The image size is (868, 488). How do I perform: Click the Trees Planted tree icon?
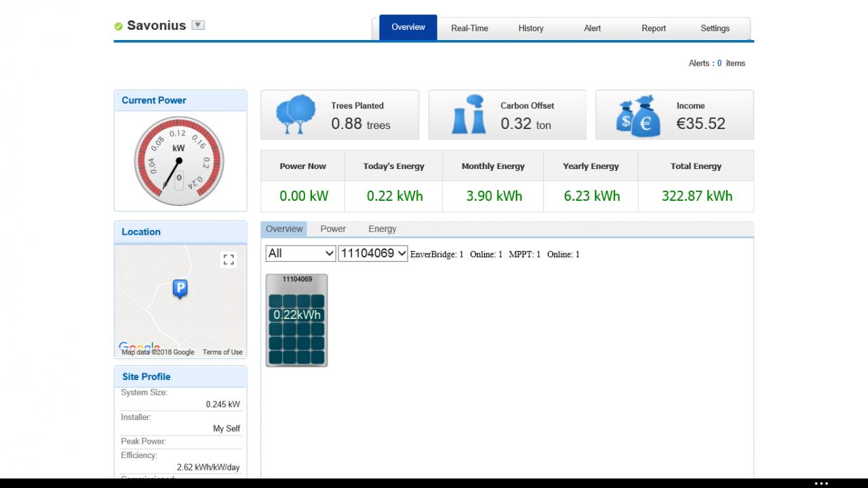(296, 115)
